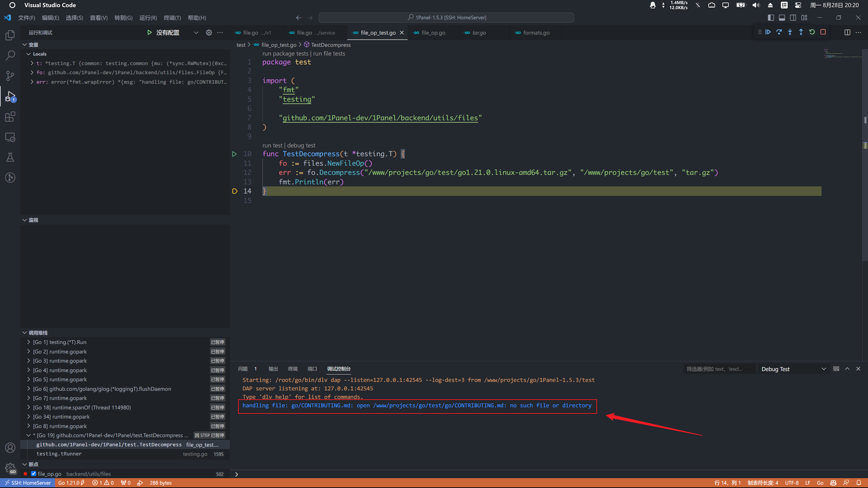Open the Testing flask icon in sidebar
Viewport: 868px width, 488px height.
[10, 157]
